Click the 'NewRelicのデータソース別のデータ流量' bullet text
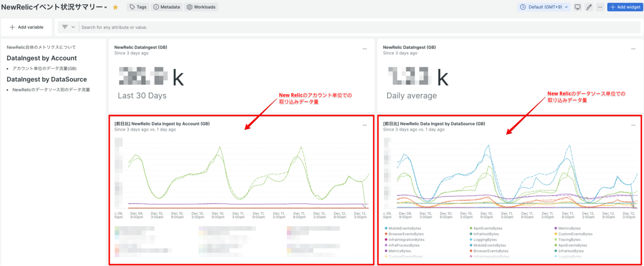Screen dimensions: 644x266 click(x=51, y=90)
